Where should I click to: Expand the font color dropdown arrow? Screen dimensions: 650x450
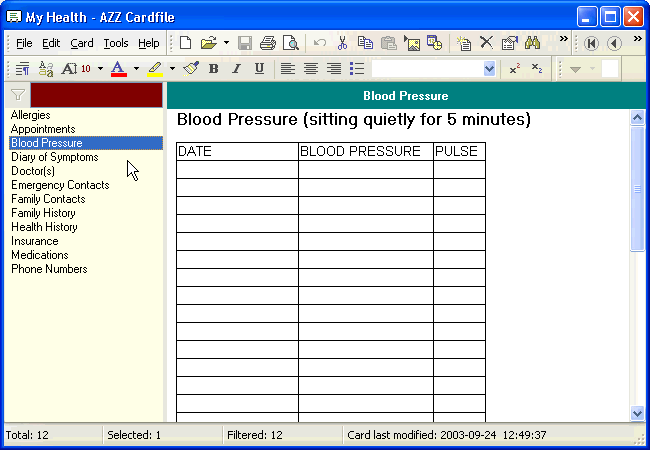[x=136, y=68]
